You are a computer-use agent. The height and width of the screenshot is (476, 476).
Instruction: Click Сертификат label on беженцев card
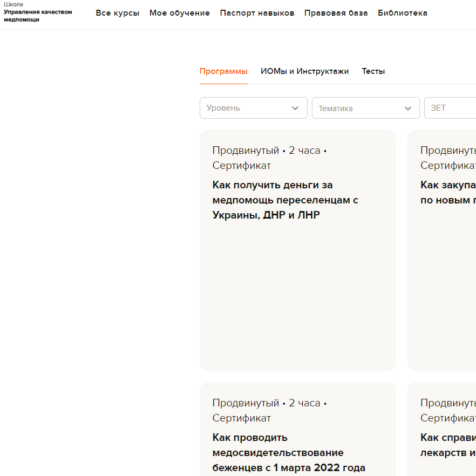point(242,418)
